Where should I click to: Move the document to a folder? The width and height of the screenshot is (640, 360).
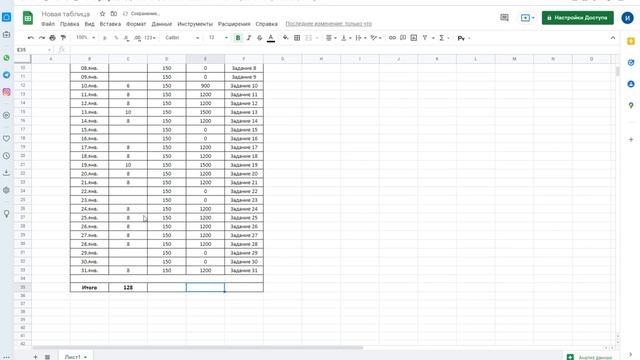tap(114, 14)
